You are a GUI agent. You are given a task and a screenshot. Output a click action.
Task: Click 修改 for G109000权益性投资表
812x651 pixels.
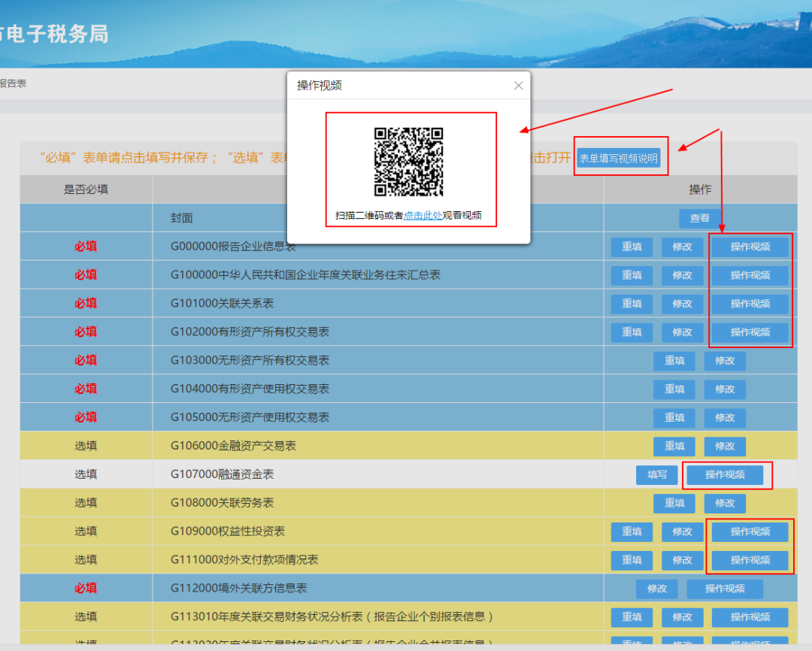[x=682, y=532]
